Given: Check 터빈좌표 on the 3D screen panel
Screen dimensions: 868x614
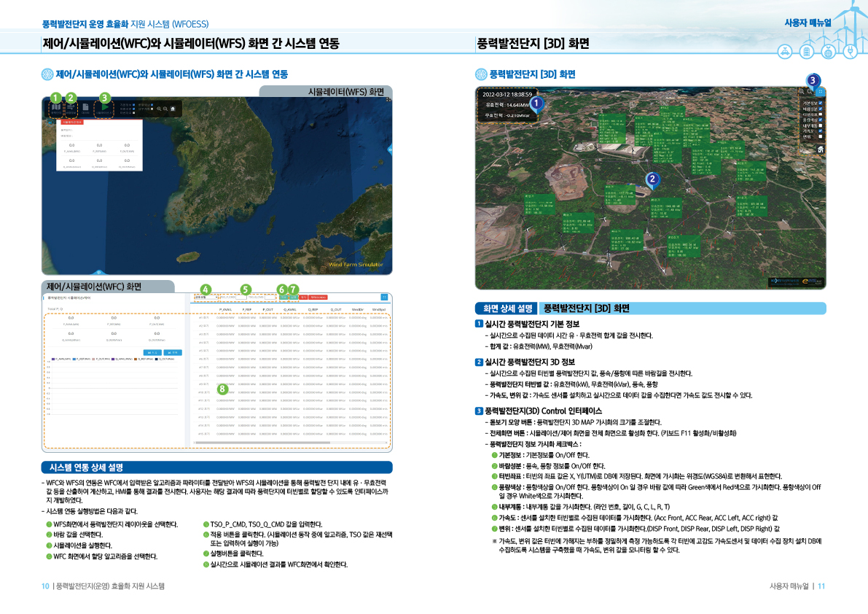Looking at the screenshot, I should click(x=821, y=114).
